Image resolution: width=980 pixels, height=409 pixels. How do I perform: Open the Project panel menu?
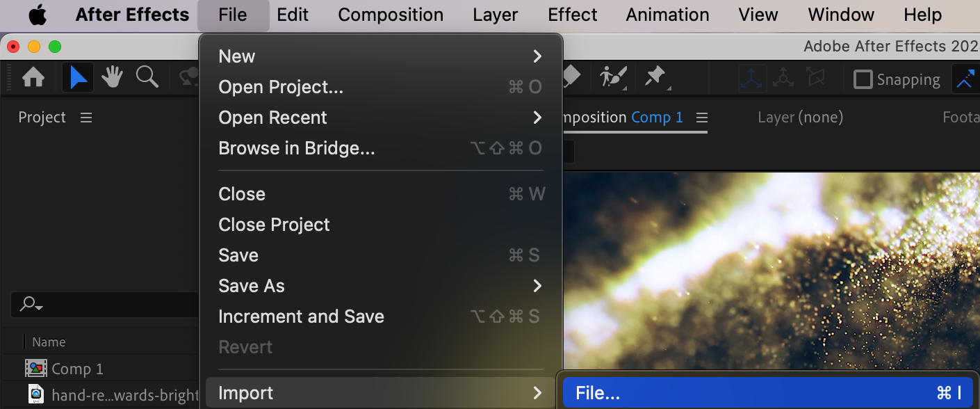coord(86,118)
